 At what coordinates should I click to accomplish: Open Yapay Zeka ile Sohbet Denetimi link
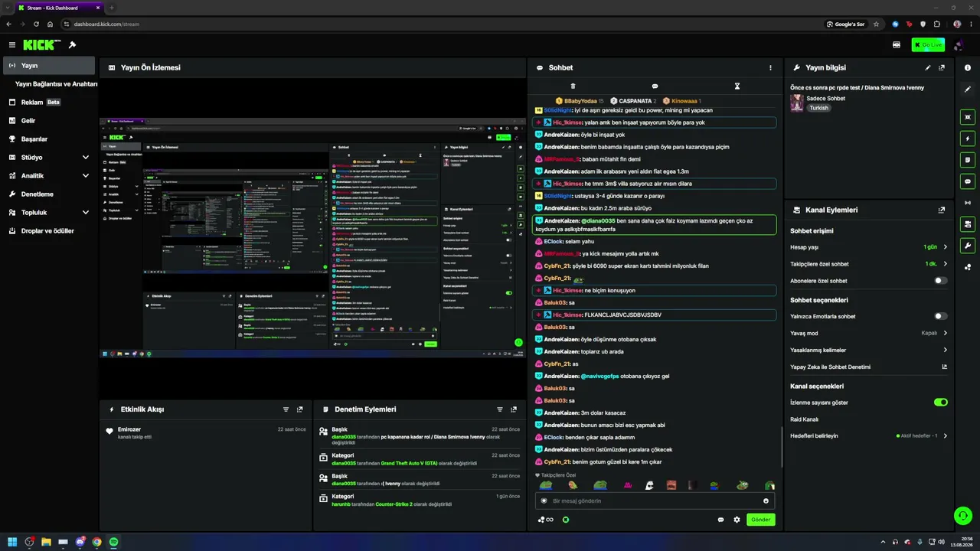point(869,367)
